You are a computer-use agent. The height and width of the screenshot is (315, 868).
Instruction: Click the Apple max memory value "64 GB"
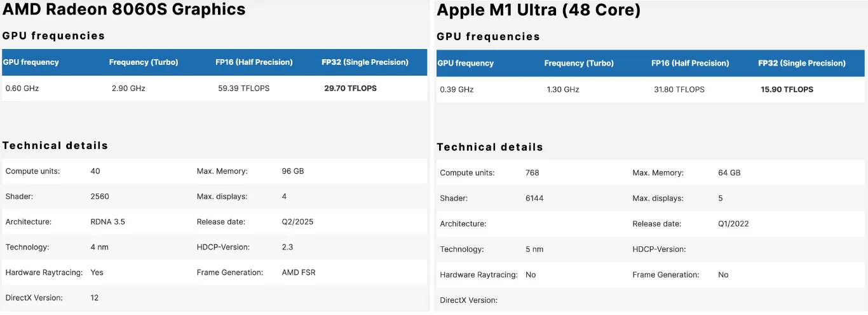click(729, 173)
